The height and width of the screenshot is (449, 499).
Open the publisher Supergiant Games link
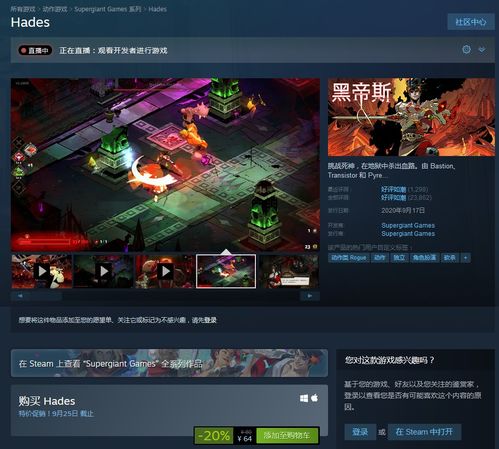click(x=408, y=234)
